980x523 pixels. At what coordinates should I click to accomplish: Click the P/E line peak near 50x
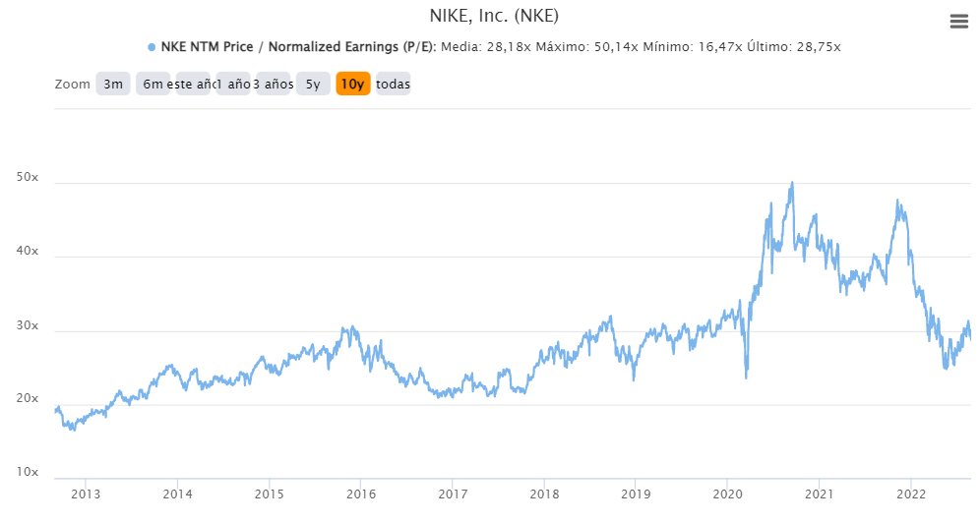pos(792,183)
